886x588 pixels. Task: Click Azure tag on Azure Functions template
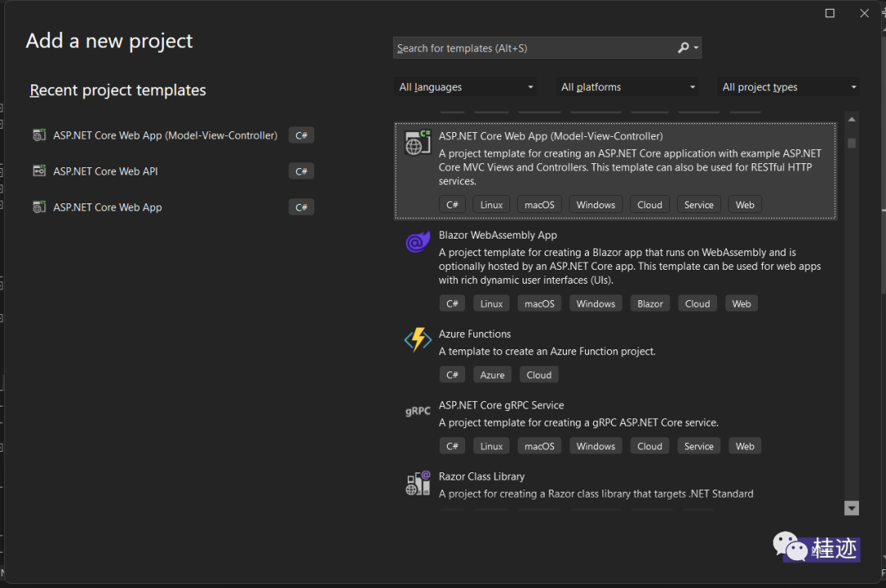pyautogui.click(x=492, y=375)
